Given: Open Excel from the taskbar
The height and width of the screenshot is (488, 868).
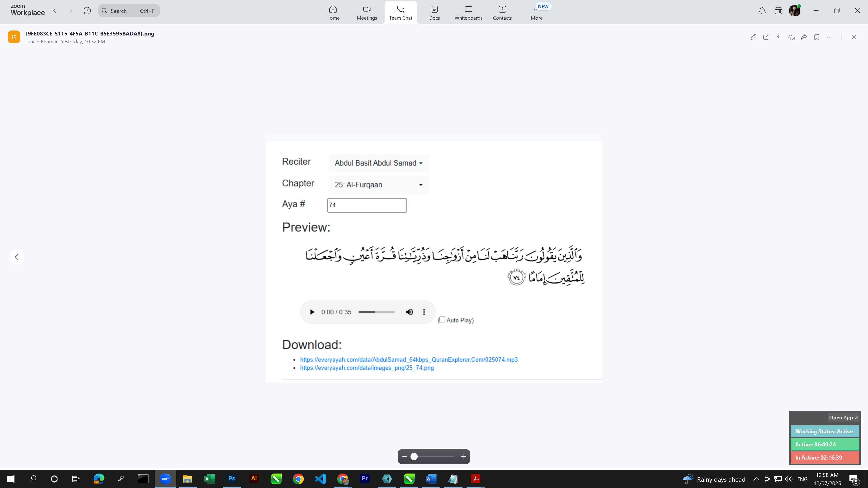Looking at the screenshot, I should [x=210, y=479].
